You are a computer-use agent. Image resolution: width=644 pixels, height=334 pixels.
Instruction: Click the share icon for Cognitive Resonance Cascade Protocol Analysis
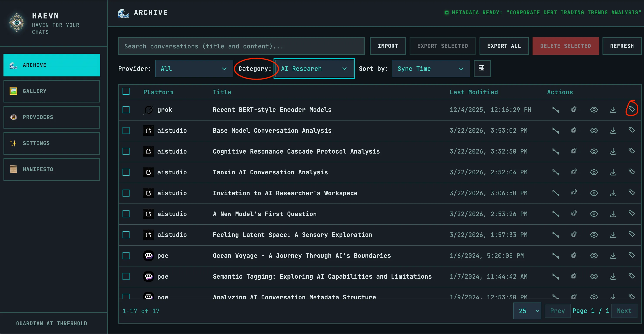coord(574,151)
